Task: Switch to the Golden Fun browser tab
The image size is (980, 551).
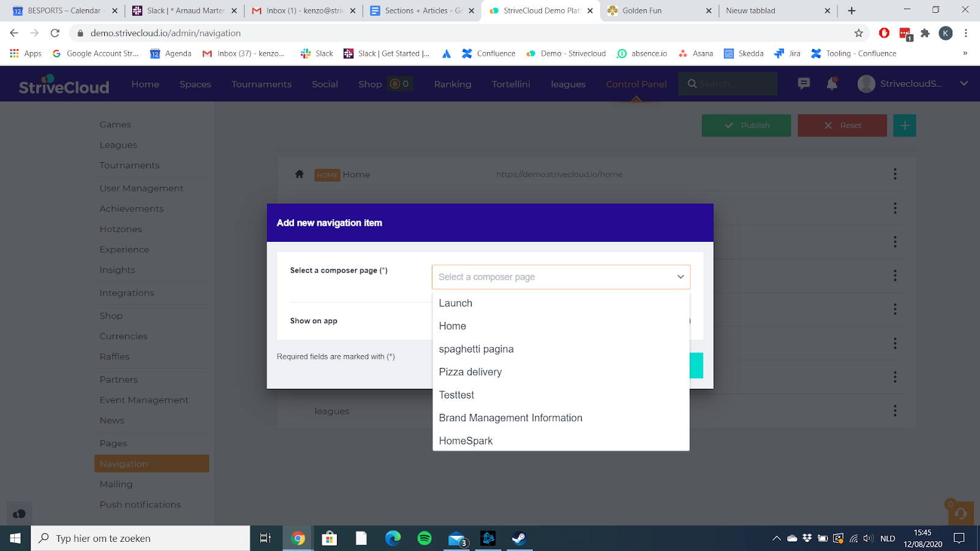Action: (x=655, y=10)
